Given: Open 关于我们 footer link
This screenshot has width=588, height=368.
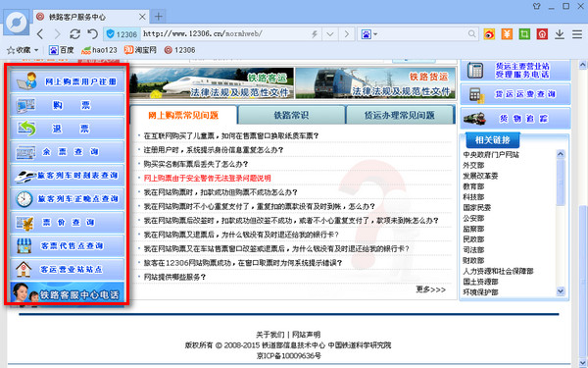Looking at the screenshot, I should [x=270, y=335].
